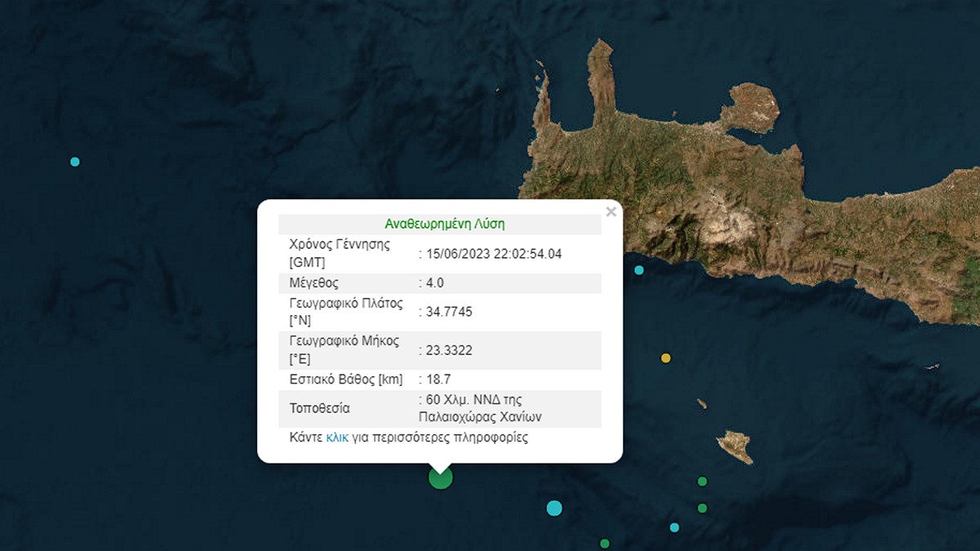Click the small cyan marker near bottom right
The image size is (980, 551).
675,527
